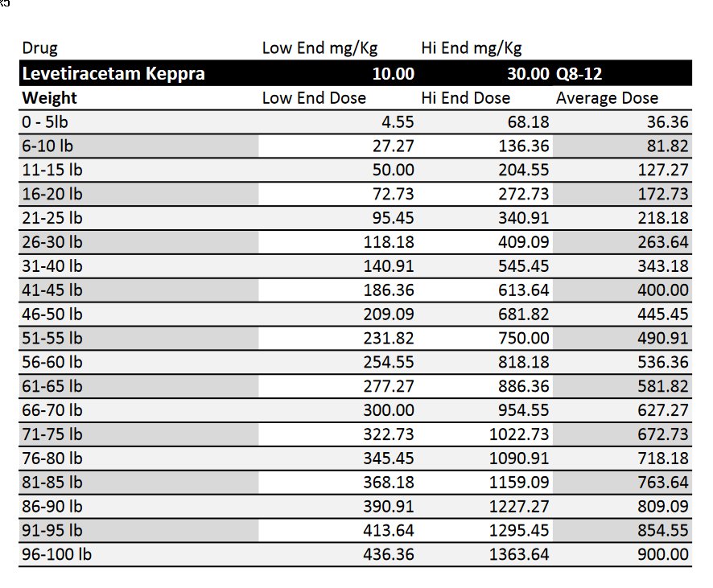Click the 400.00 average dose value
The image size is (713, 588).
coord(663,290)
